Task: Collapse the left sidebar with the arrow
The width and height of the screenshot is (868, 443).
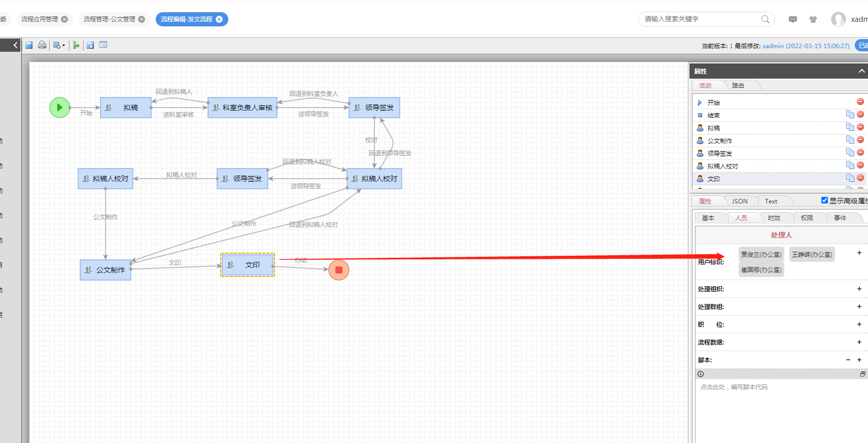Action: [15, 45]
